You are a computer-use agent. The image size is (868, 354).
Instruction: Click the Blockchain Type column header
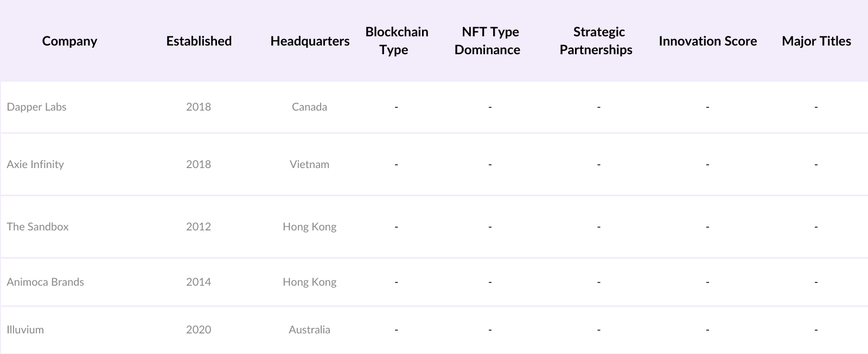[397, 41]
